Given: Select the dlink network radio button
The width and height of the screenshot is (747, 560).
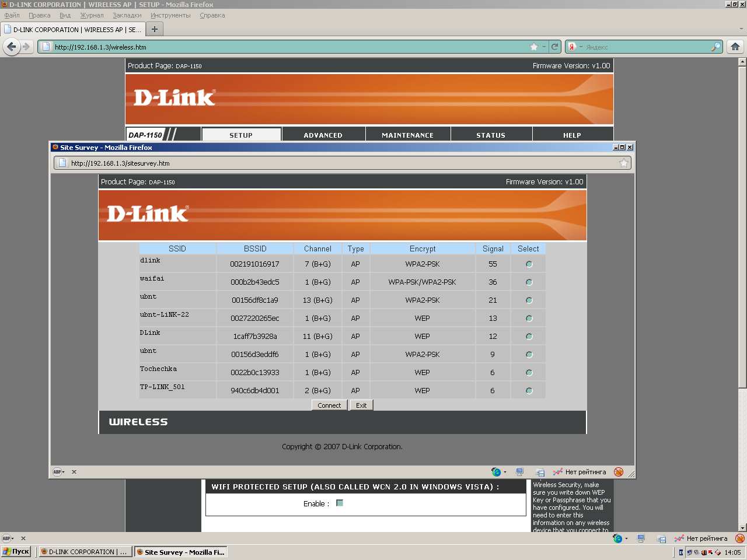Looking at the screenshot, I should tap(529, 264).
